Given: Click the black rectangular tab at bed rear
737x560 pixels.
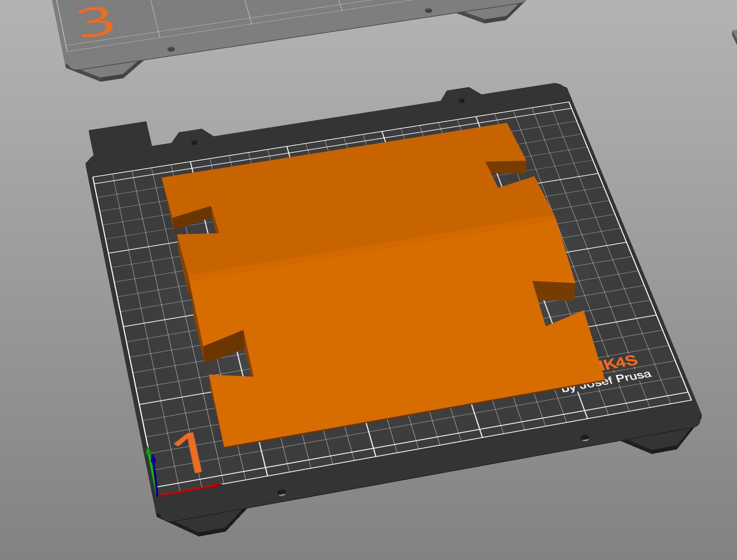Looking at the screenshot, I should tap(120, 138).
